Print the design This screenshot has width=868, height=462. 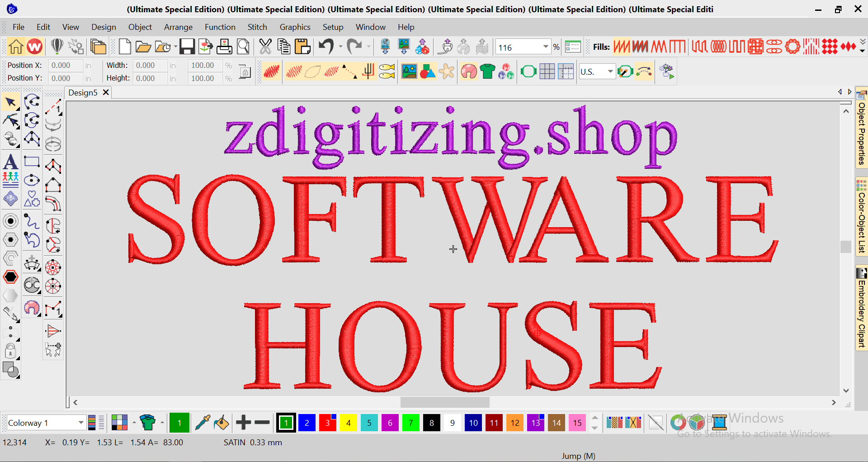pos(224,47)
